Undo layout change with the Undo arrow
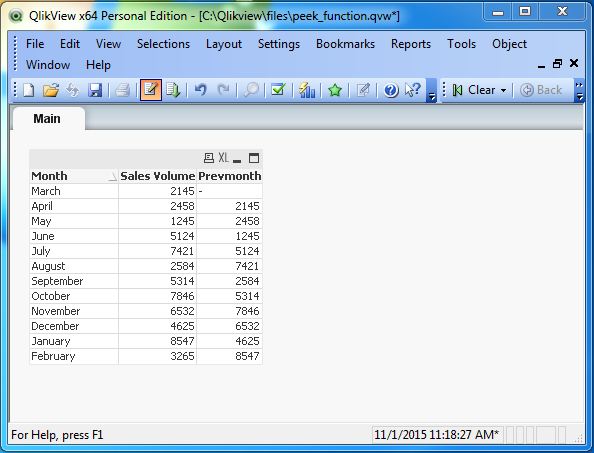The width and height of the screenshot is (594, 453). pyautogui.click(x=201, y=90)
